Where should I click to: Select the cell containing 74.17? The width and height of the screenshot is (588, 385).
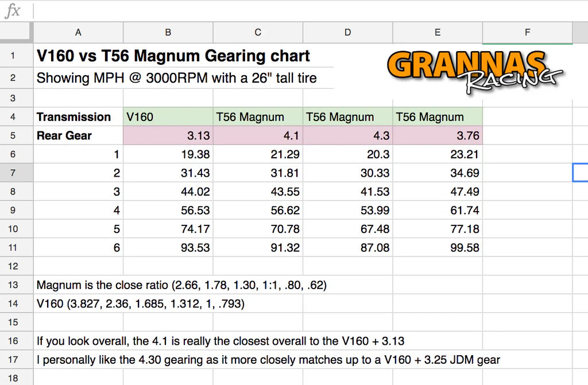[x=168, y=229]
